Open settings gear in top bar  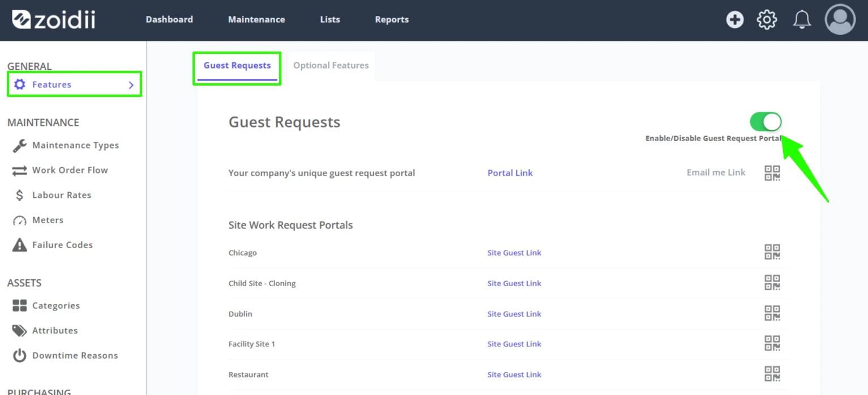click(767, 20)
